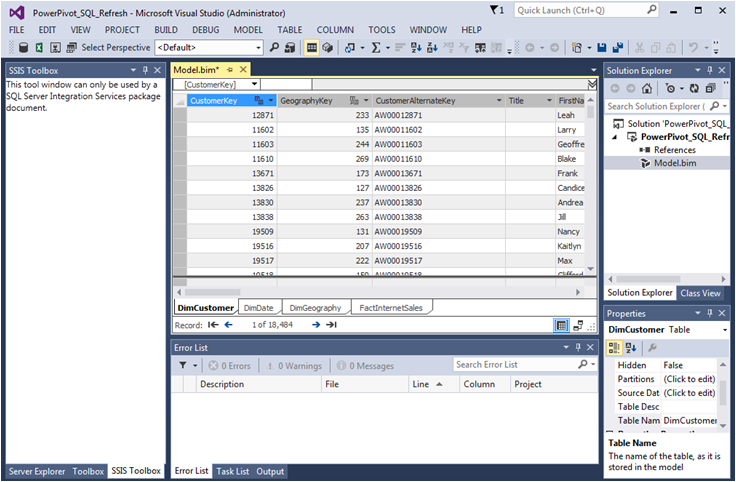Click the Save floppy disk icon
This screenshot has width=736, height=482.
tap(602, 47)
